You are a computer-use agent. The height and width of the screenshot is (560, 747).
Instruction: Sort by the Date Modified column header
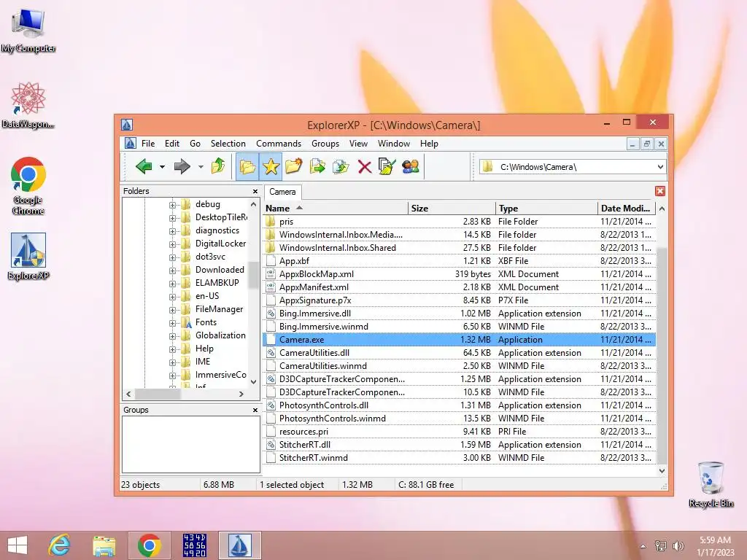pyautogui.click(x=626, y=208)
